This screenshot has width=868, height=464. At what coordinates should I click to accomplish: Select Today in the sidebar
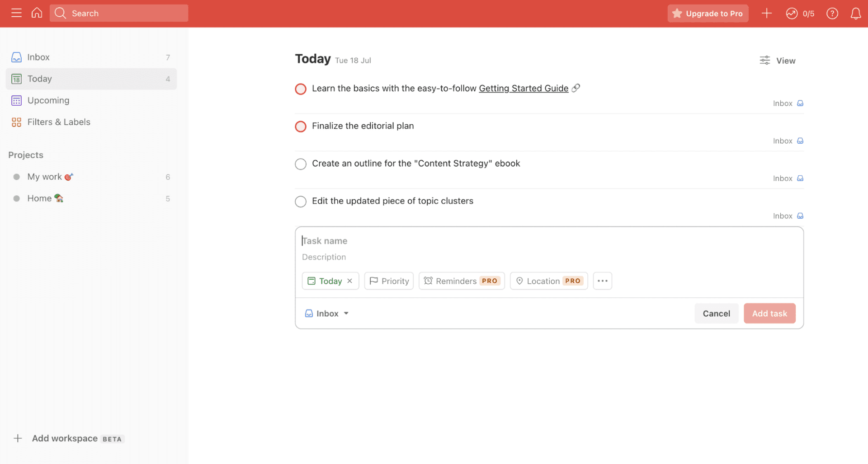coord(91,79)
